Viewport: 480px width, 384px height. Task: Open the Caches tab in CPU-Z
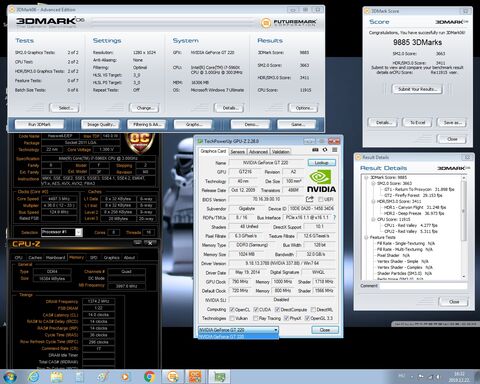click(35, 257)
